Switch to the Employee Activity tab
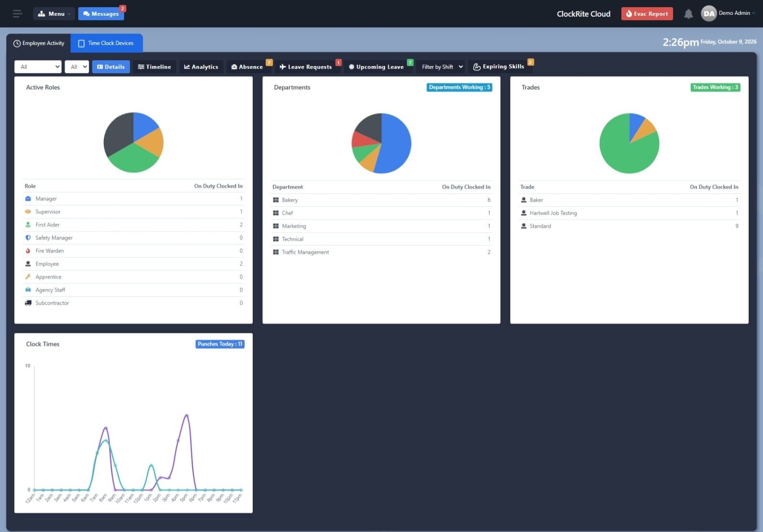This screenshot has width=763, height=532. click(x=39, y=43)
